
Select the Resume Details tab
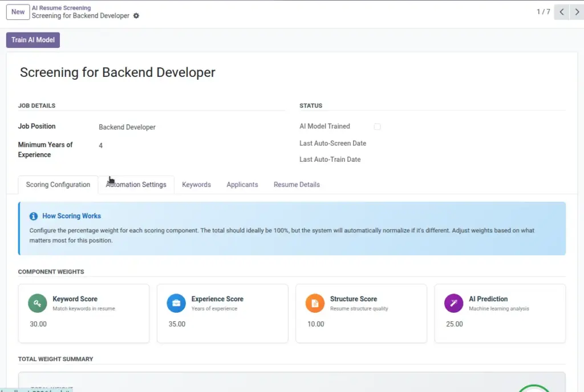pyautogui.click(x=297, y=185)
